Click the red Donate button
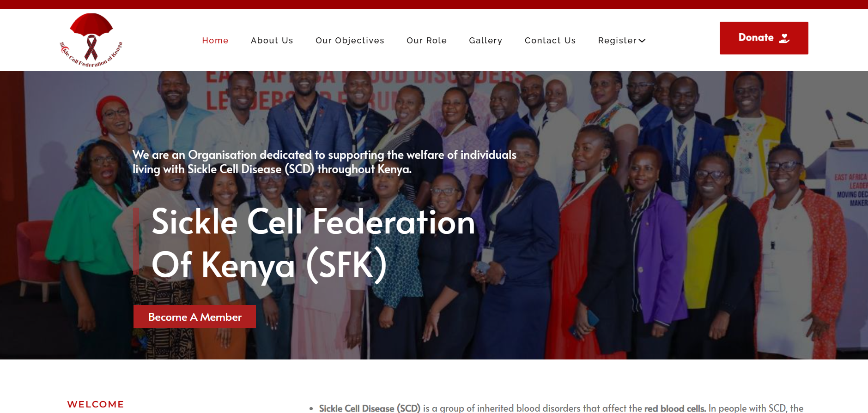868x413 pixels. point(764,38)
